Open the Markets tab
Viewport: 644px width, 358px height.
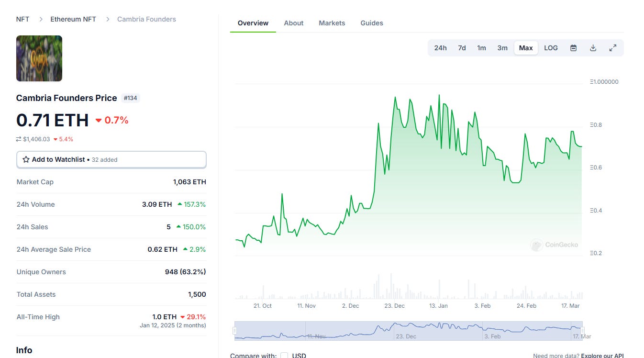tap(332, 23)
